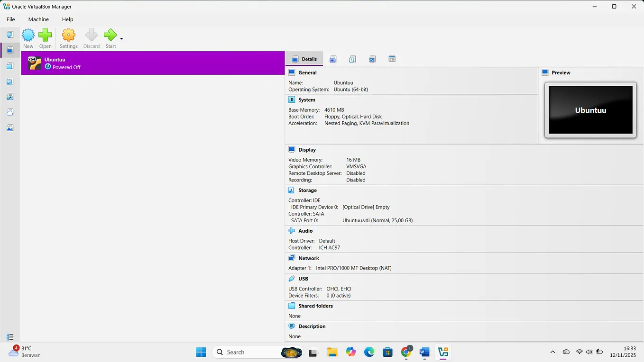Open the Audio section header
The width and height of the screenshot is (644, 362).
pos(305,231)
